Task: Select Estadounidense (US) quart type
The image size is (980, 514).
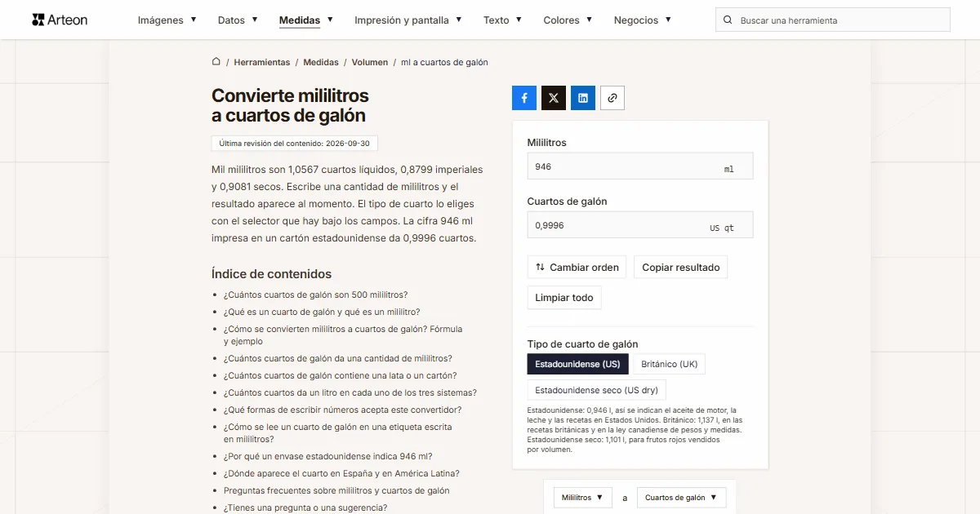Action: (577, 364)
